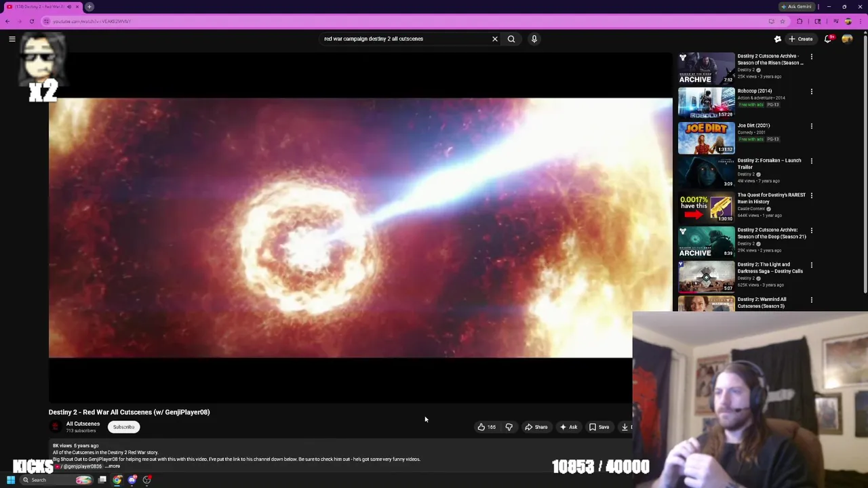Open options menu for Destiny's RAREST Item video

click(812, 196)
